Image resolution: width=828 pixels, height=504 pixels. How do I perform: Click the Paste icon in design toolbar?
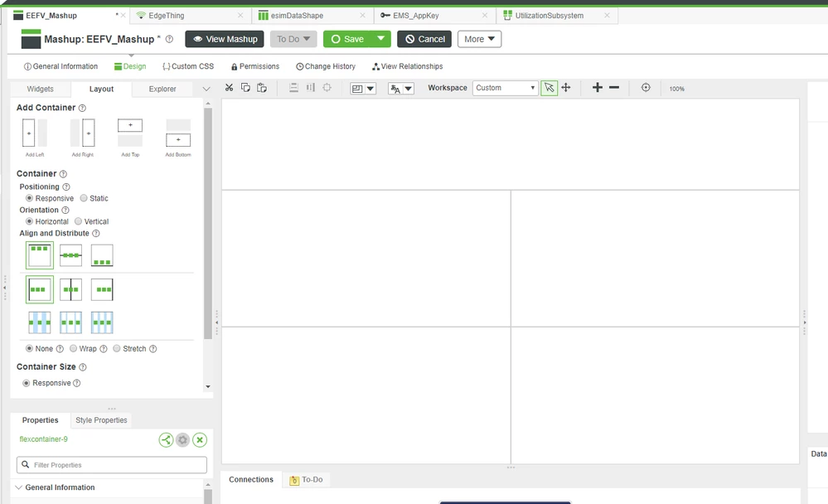[262, 88]
